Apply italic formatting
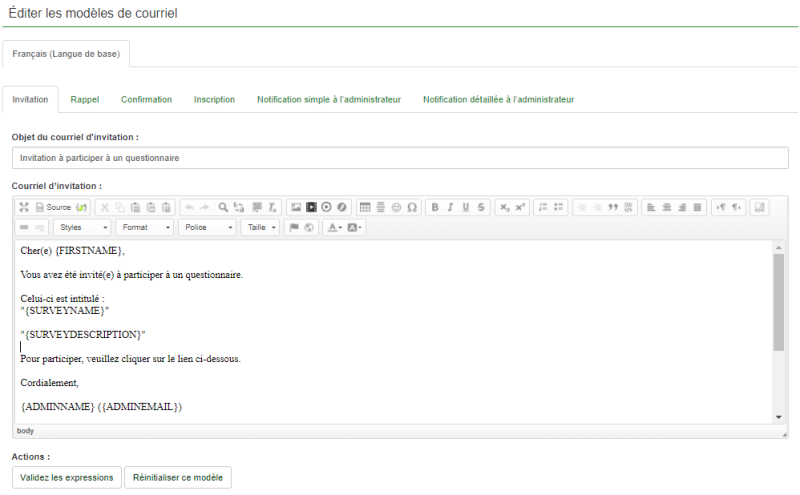 tap(450, 207)
